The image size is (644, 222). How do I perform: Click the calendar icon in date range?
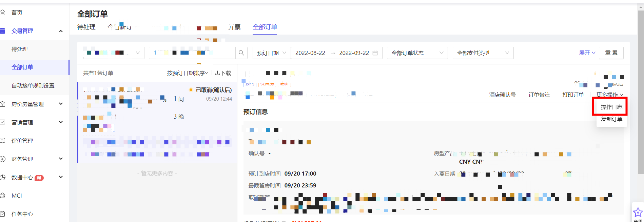[375, 53]
